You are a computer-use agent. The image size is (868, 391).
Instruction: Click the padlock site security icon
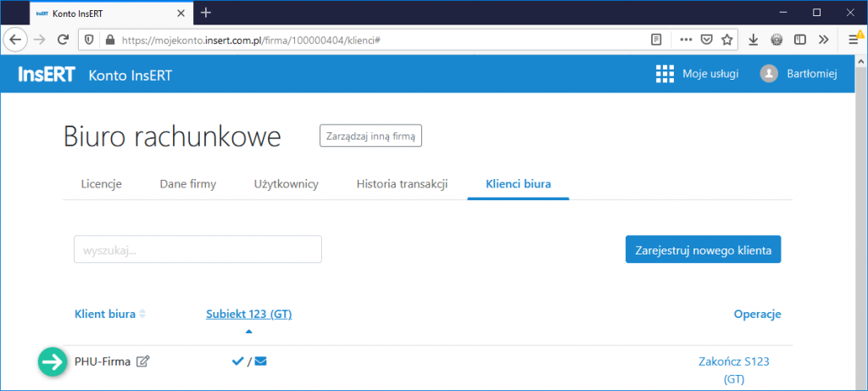[109, 39]
